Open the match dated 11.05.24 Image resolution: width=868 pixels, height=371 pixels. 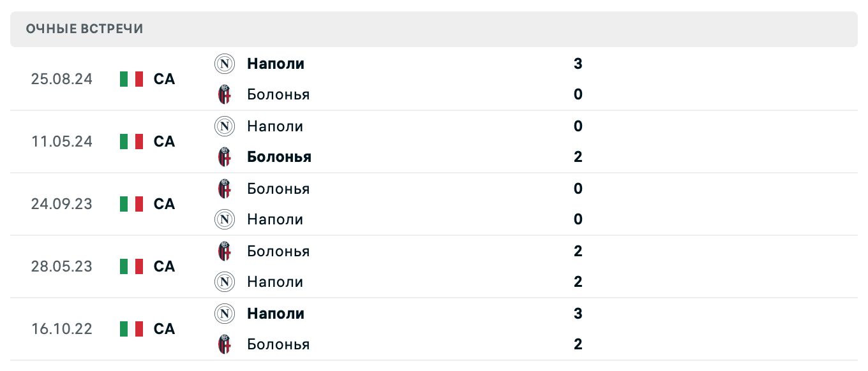coord(434,142)
